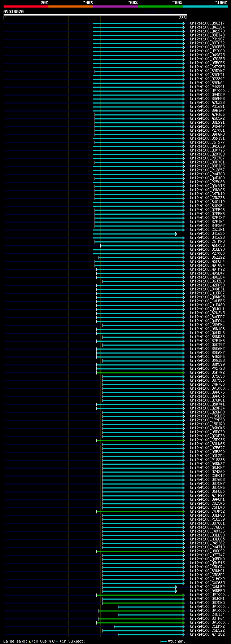Select hit label UniRef100_C4JK52

[207, 511]
